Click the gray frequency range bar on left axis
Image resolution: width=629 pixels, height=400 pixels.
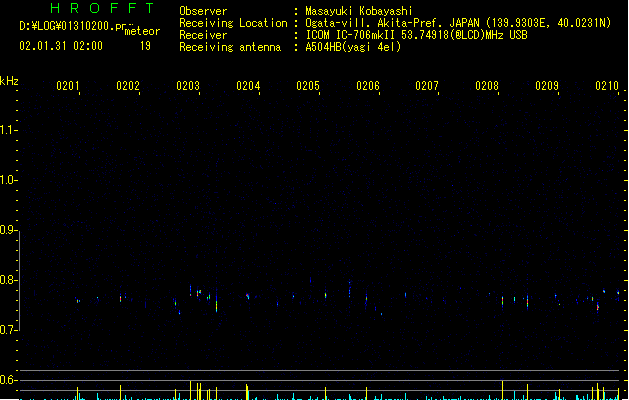[19, 281]
